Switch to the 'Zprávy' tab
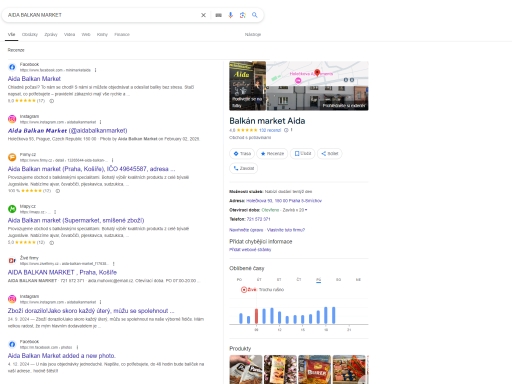 click(51, 34)
